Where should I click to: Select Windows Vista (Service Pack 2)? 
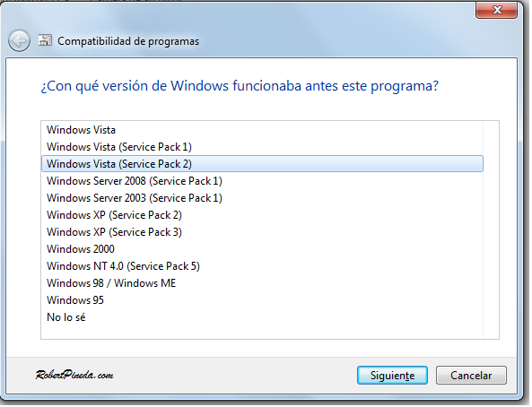pos(262,164)
